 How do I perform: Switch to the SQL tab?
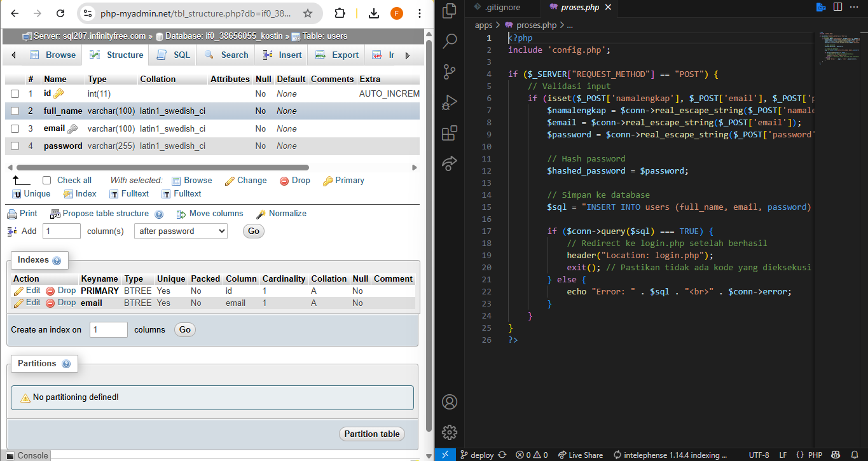(x=174, y=55)
